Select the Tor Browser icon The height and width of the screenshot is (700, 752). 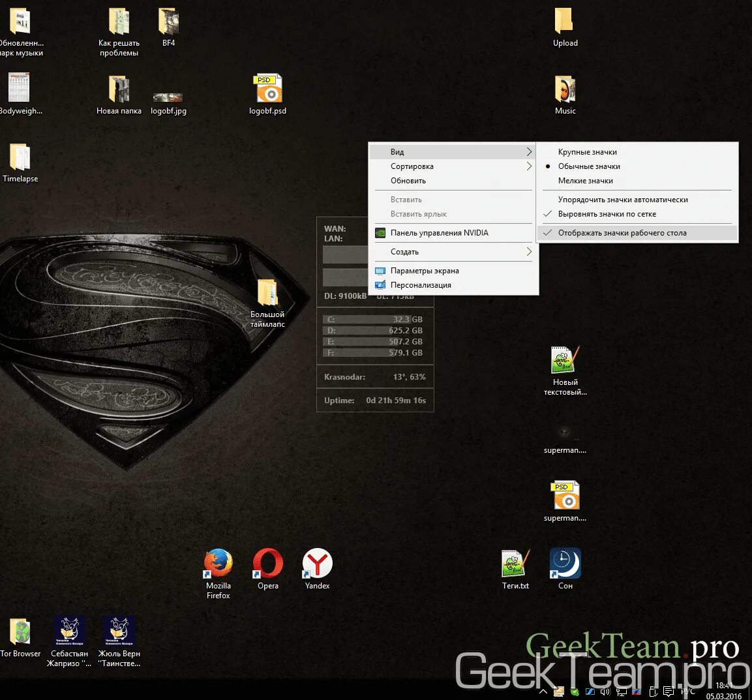coord(20,637)
